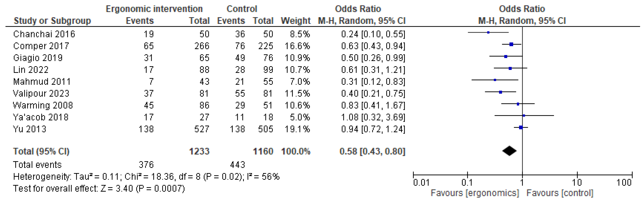Viewport: 644px width, 204px height.
Task: Click the "Favours [control]" axis label
Action: pos(560,193)
